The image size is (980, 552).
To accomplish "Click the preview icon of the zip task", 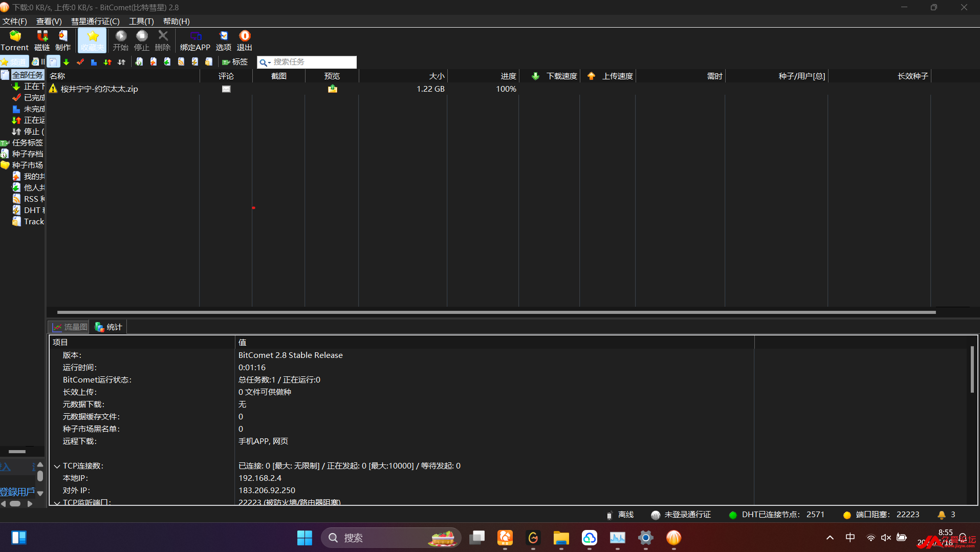I will [x=333, y=89].
